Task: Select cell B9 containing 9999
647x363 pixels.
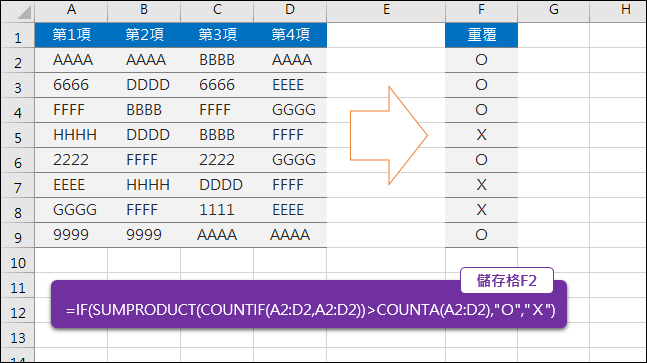Action: pos(144,235)
